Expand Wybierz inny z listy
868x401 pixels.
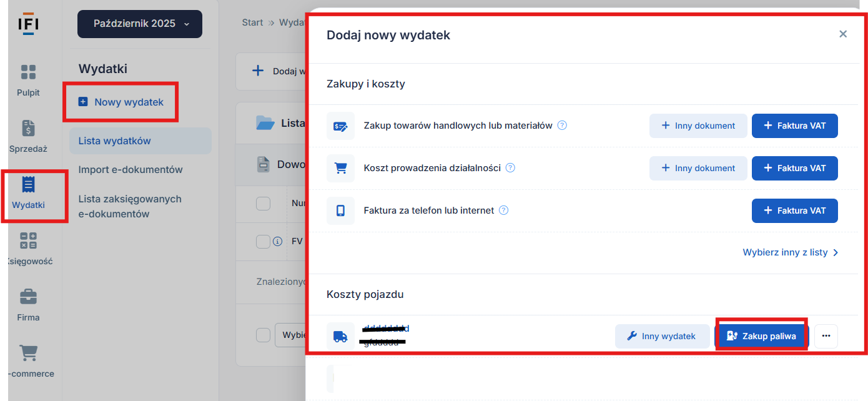[x=790, y=252]
